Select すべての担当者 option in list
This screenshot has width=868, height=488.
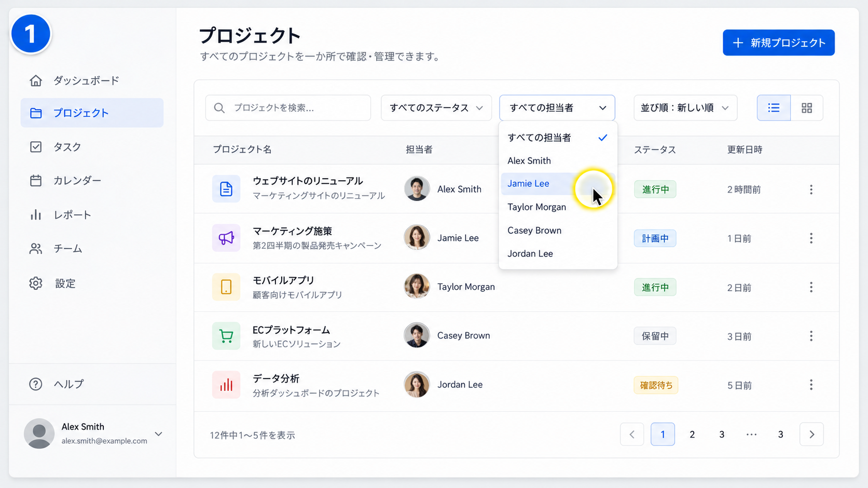558,138
